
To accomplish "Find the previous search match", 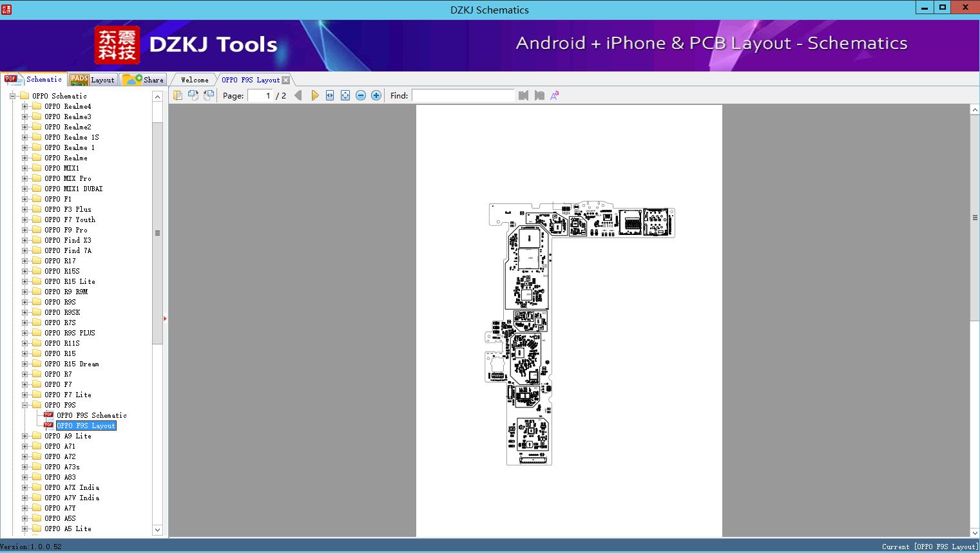I will (x=523, y=95).
